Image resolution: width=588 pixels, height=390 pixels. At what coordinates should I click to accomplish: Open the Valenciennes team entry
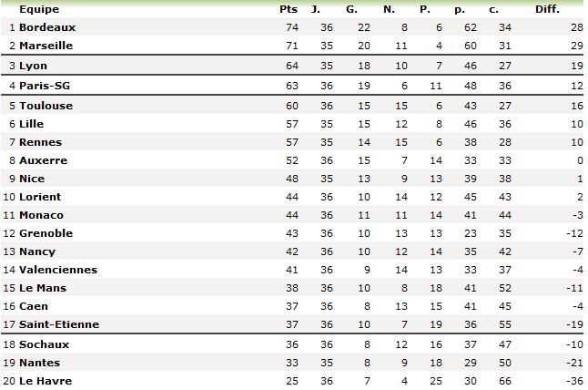(58, 270)
